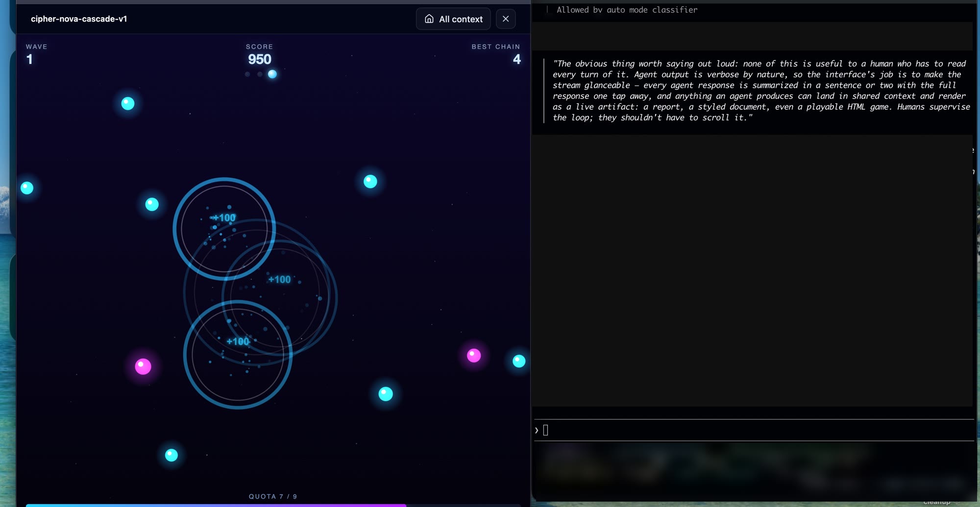Focus the terminal prompt input line
Screen dimensions: 980x507
(x=754, y=430)
